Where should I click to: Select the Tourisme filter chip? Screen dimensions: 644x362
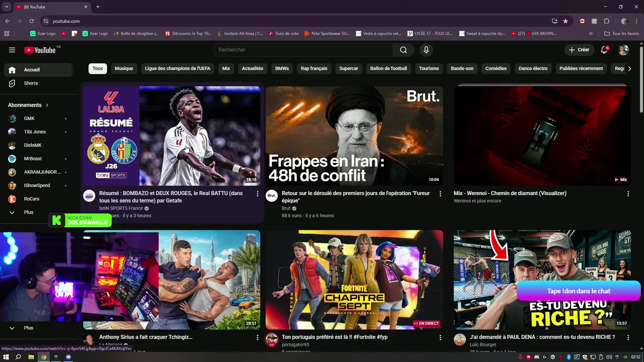pos(429,68)
